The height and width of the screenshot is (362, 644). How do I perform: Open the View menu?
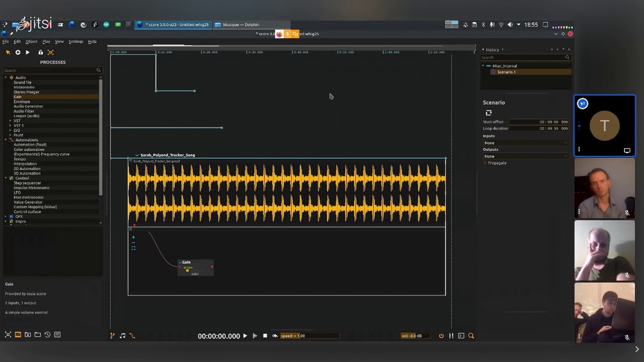pos(59,42)
